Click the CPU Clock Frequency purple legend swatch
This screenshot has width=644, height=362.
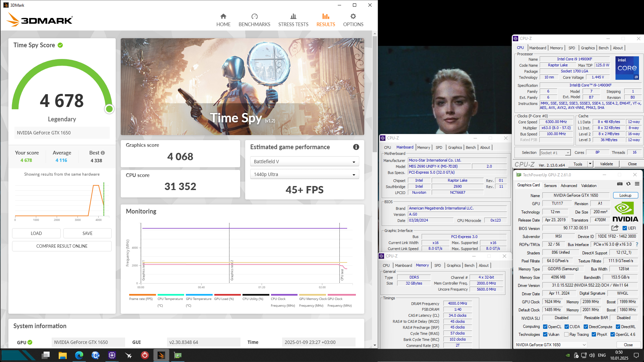284,295
